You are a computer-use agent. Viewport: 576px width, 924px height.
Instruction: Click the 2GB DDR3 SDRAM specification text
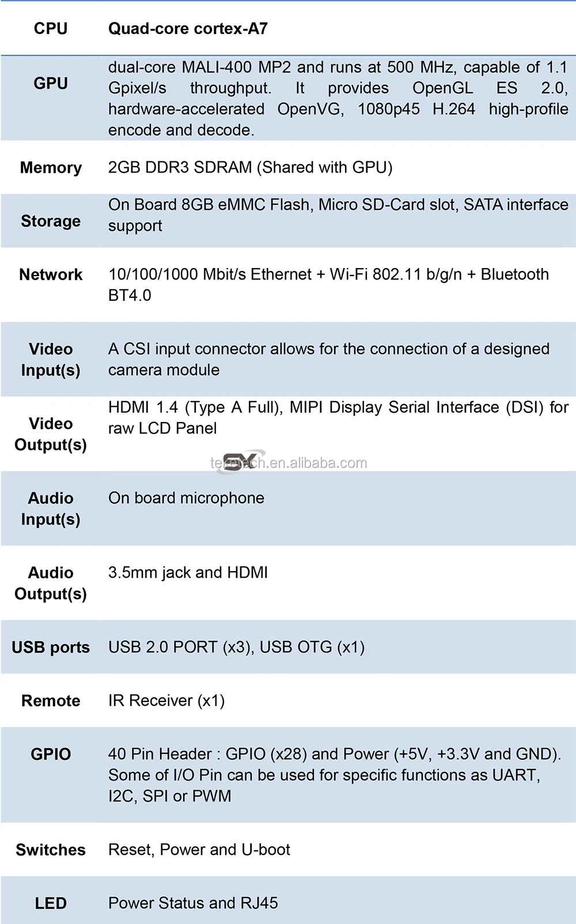(x=250, y=167)
